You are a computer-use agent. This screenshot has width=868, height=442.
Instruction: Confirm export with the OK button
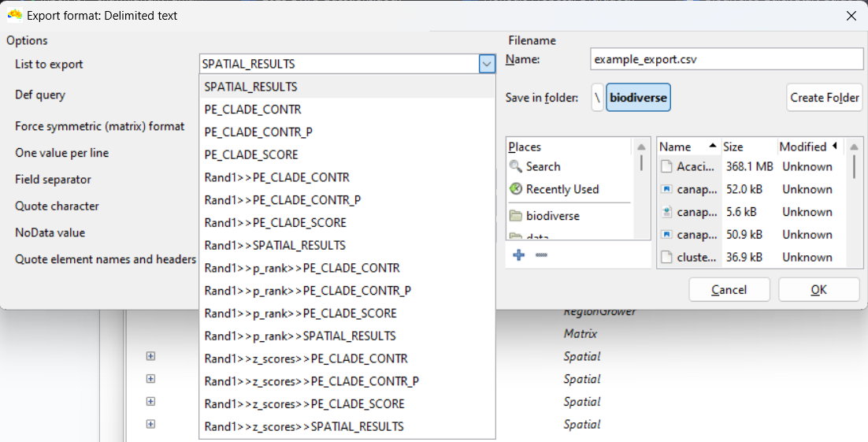pyautogui.click(x=818, y=289)
